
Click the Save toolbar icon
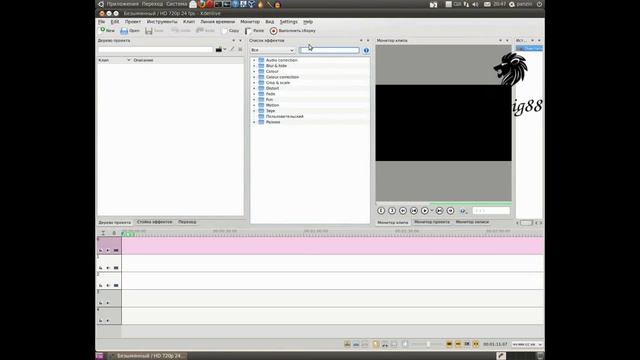[149, 31]
